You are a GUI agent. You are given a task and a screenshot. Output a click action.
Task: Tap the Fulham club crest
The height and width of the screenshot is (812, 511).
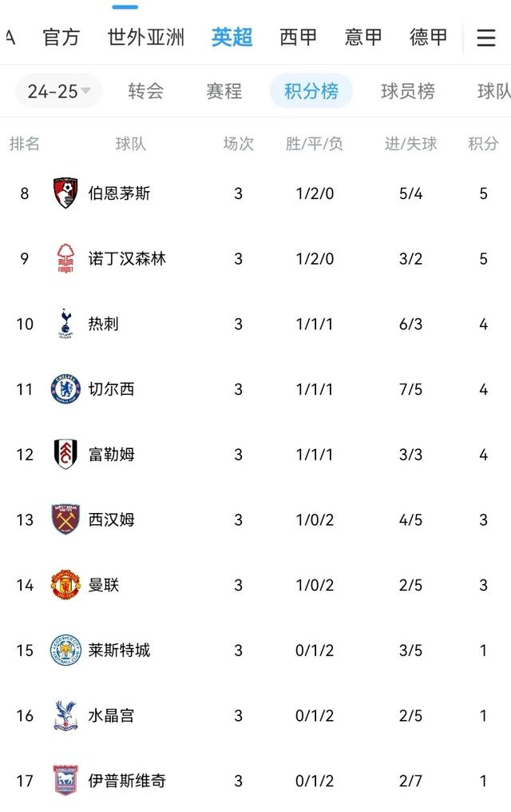tap(65, 454)
